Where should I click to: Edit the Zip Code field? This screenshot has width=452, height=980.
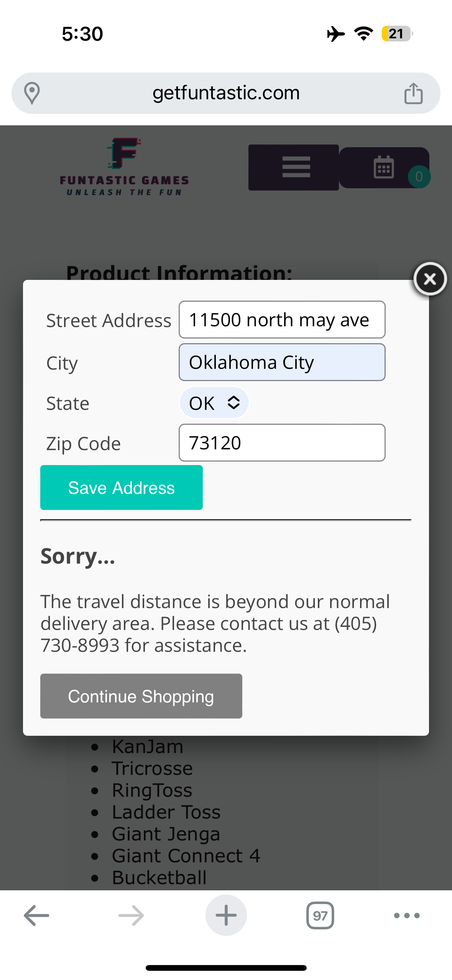[x=282, y=443]
